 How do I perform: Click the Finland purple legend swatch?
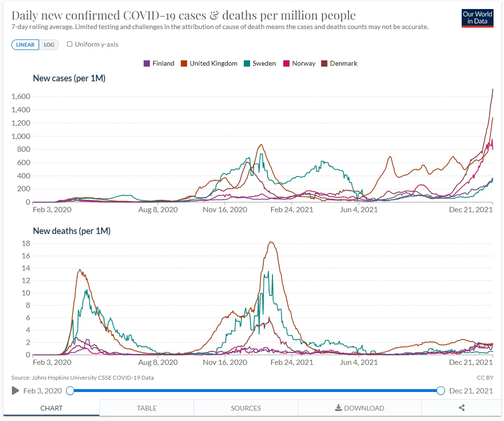coord(147,63)
